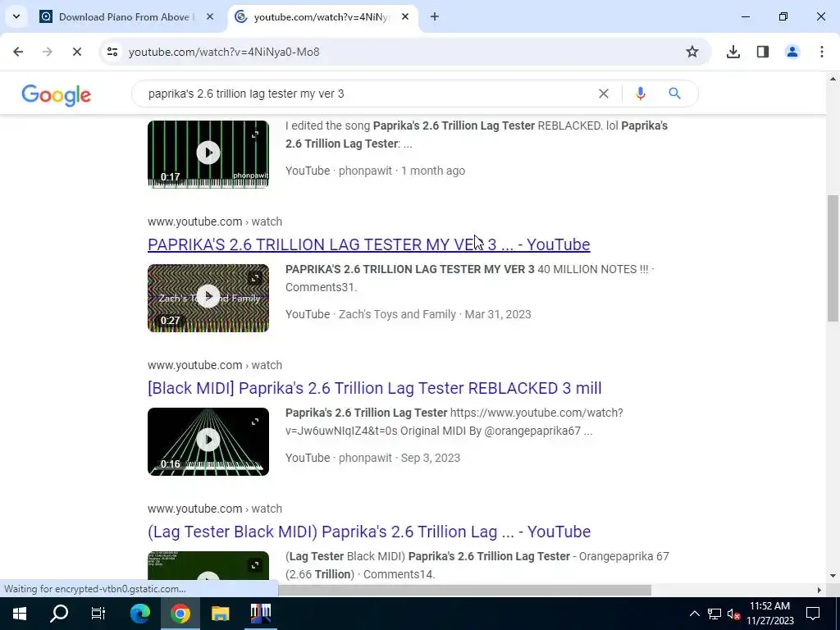Expand preview on bottom Lag Tester thumbnail
This screenshot has height=630, width=840.
[x=255, y=565]
